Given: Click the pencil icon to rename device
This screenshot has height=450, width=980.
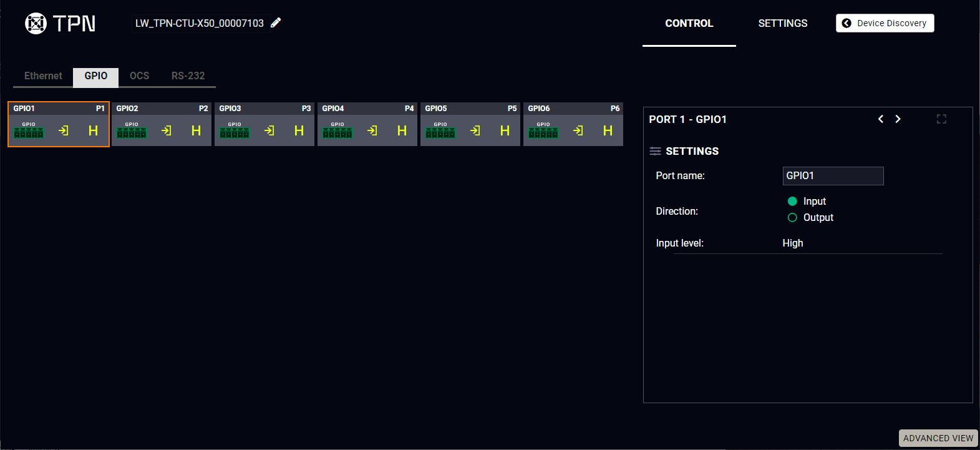Looking at the screenshot, I should (276, 22).
